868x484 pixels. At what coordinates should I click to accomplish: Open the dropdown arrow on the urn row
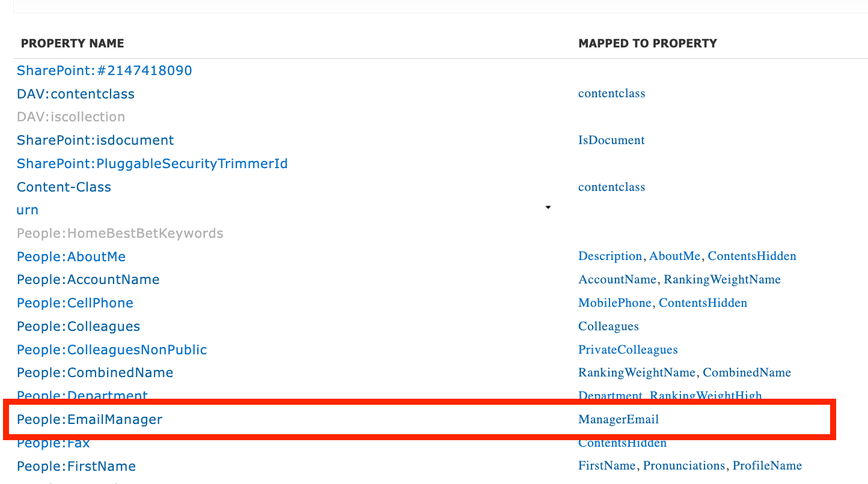coord(548,208)
